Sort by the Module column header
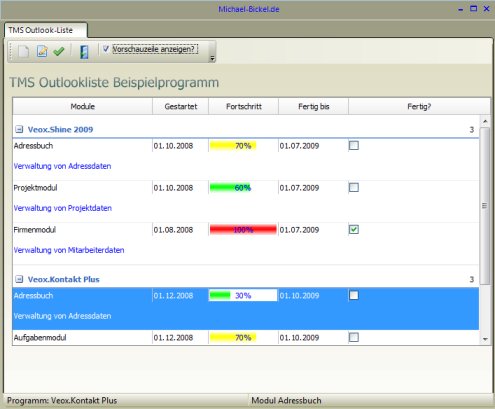Viewport: 495px width, 409px height. coord(83,106)
